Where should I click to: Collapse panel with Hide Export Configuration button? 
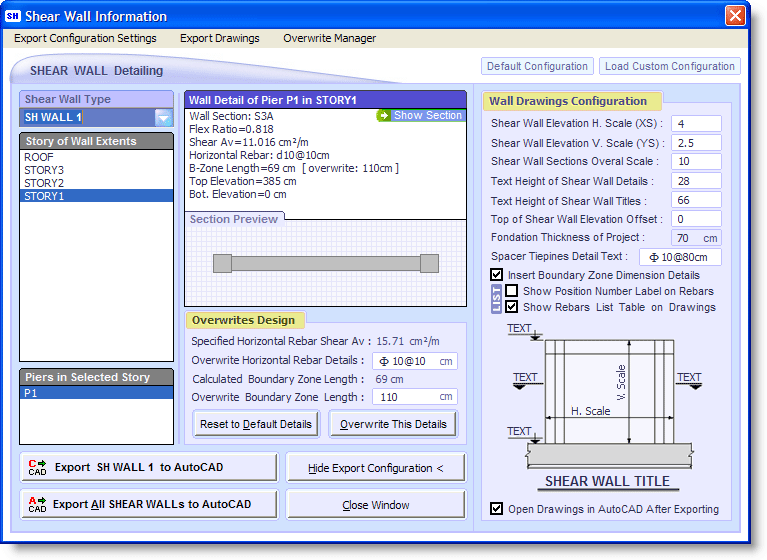click(376, 468)
